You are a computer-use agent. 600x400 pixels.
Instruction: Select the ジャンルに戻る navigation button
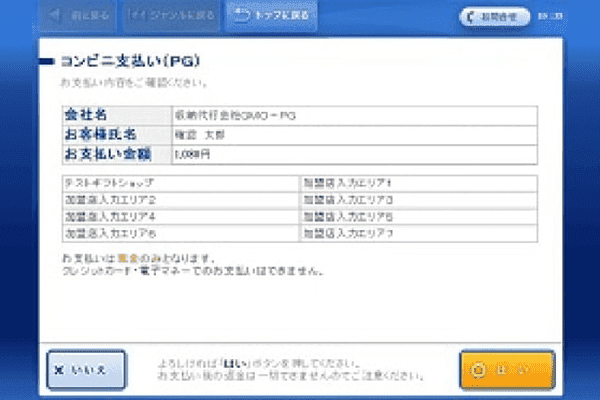(x=172, y=16)
